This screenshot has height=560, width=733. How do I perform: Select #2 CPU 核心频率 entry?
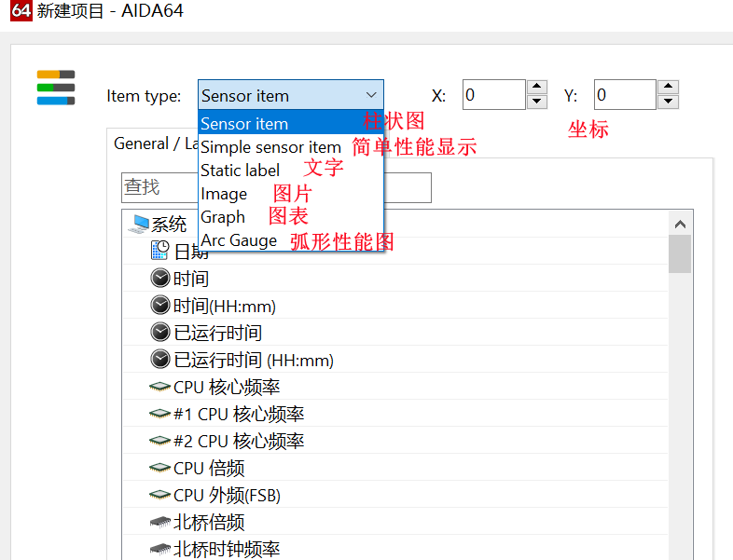[239, 442]
